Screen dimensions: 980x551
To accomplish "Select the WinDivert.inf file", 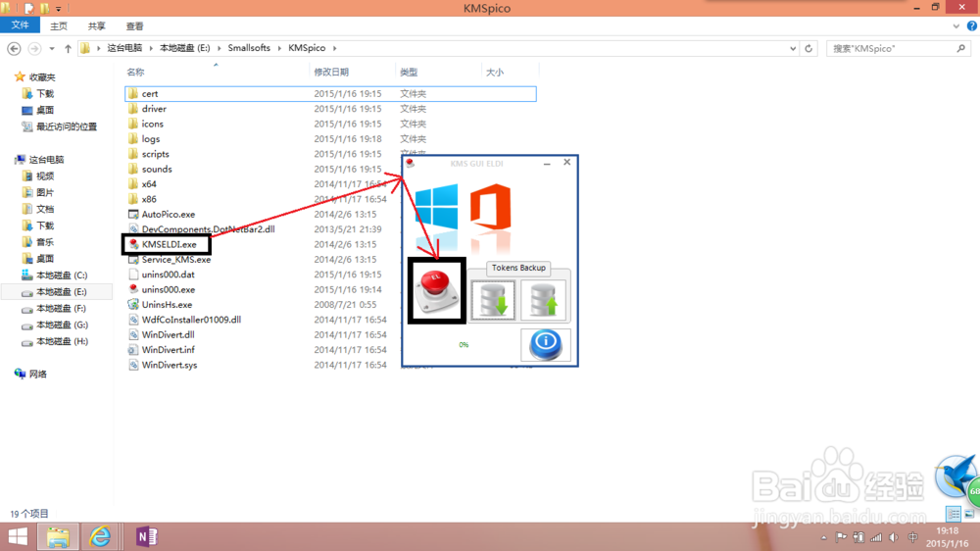I will (x=168, y=350).
